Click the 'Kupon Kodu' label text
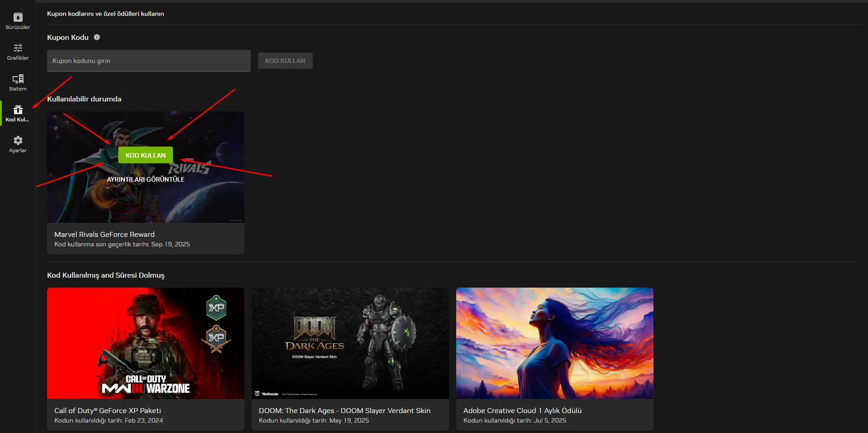 (x=68, y=37)
